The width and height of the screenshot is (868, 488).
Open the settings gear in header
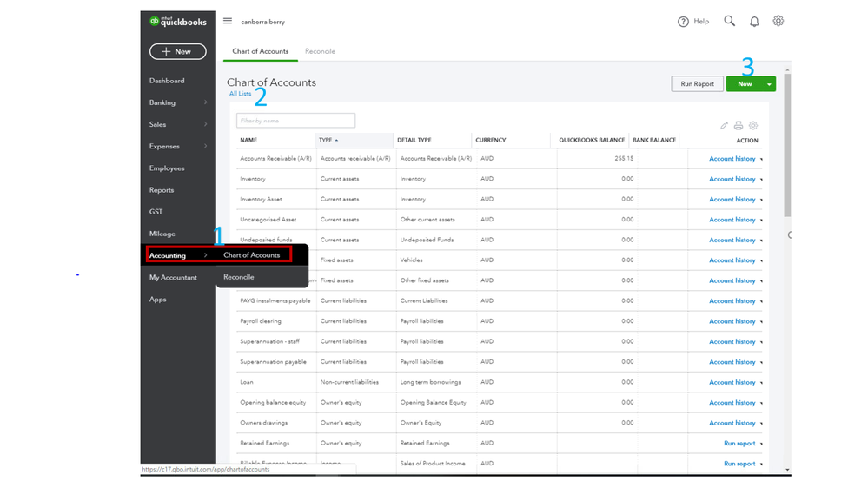click(779, 21)
